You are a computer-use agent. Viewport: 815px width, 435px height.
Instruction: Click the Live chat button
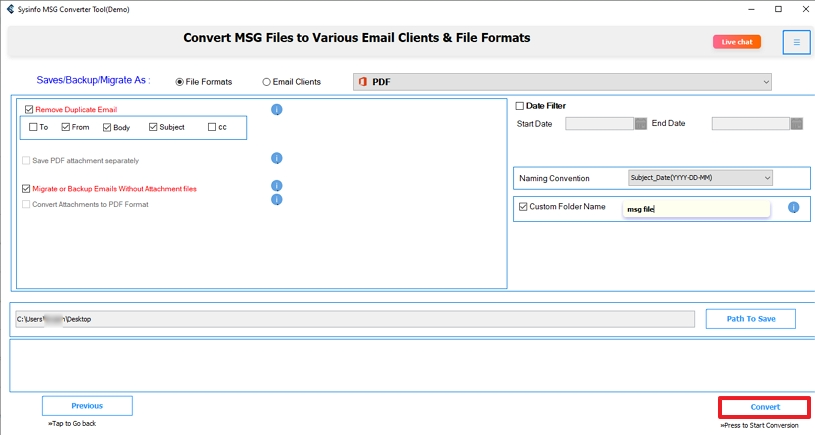[737, 42]
